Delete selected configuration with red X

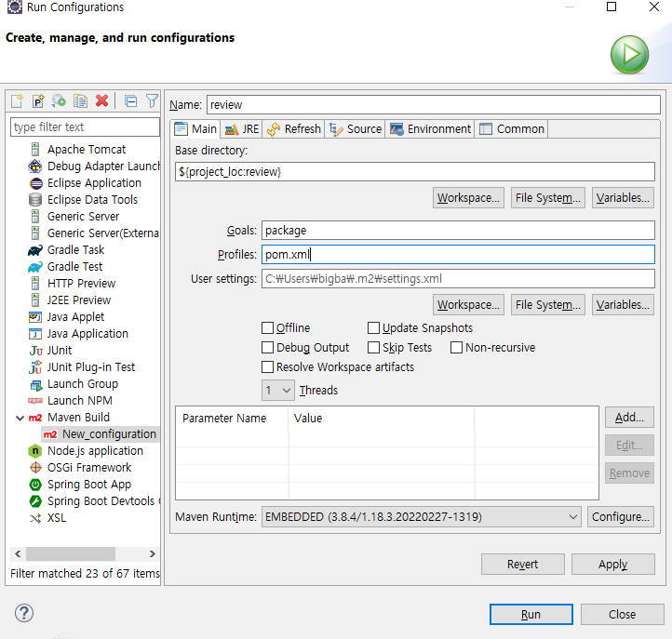pos(102,101)
